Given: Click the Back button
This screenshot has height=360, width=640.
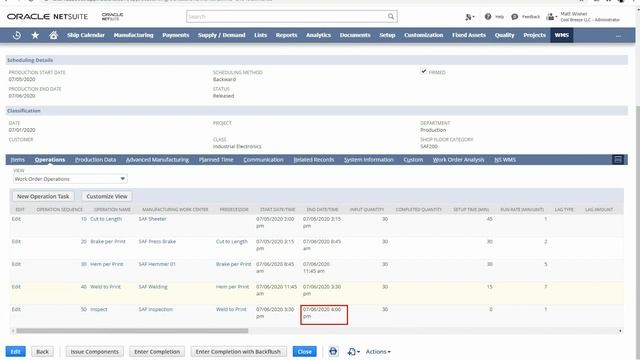Looking at the screenshot, I should click(42, 351).
